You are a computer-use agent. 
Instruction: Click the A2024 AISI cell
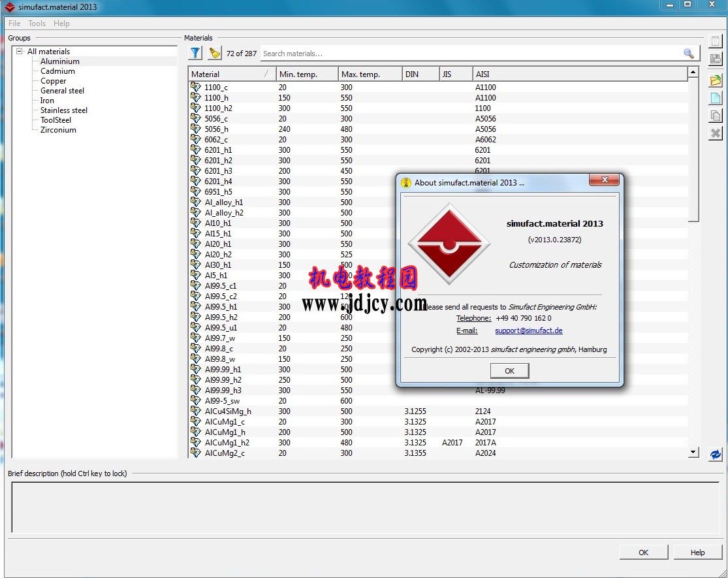pos(485,453)
